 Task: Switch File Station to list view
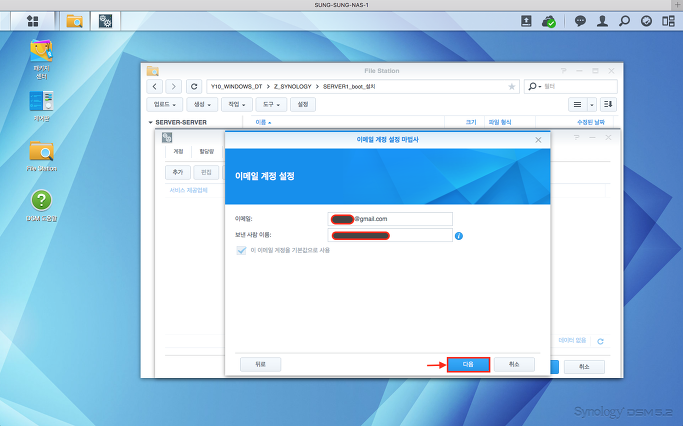[x=578, y=105]
